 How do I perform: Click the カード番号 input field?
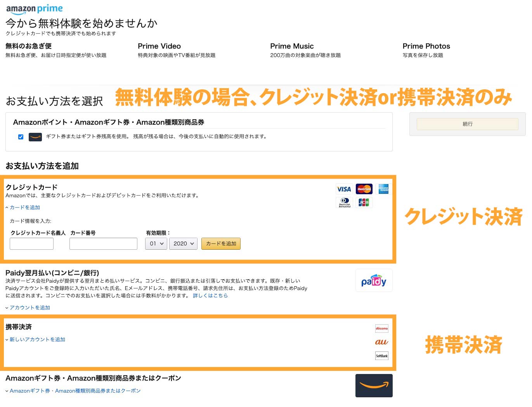pyautogui.click(x=103, y=244)
